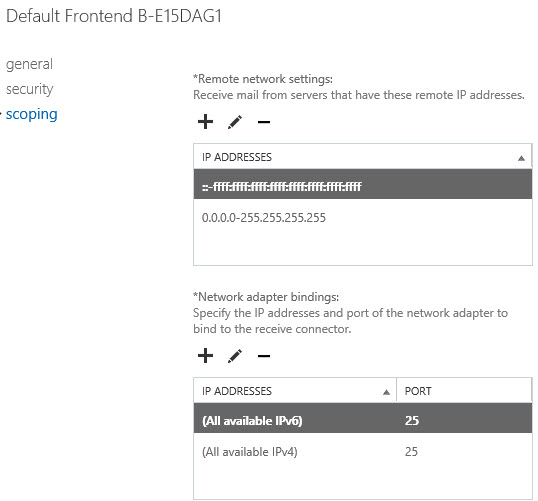Edit the selected network adapter binding
538x501 pixels.
tap(235, 356)
